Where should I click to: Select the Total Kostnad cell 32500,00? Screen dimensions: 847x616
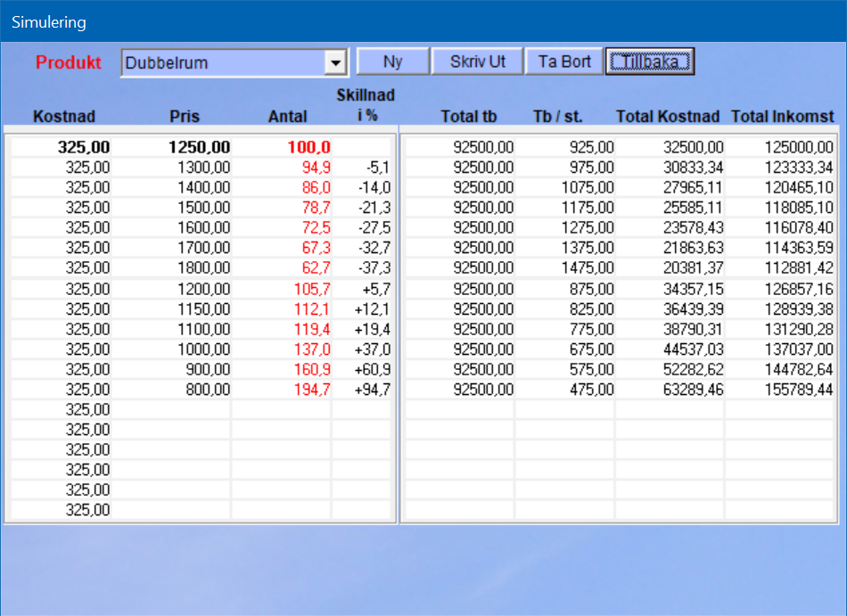coord(670,147)
